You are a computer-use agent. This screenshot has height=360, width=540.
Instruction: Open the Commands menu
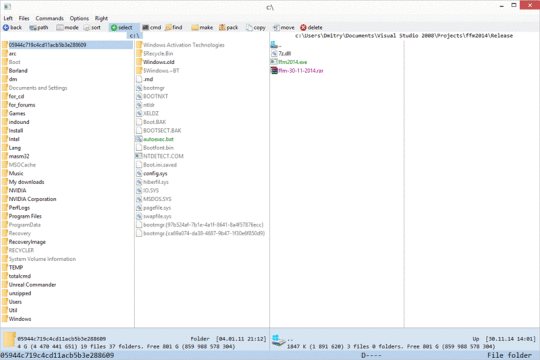[x=50, y=18]
